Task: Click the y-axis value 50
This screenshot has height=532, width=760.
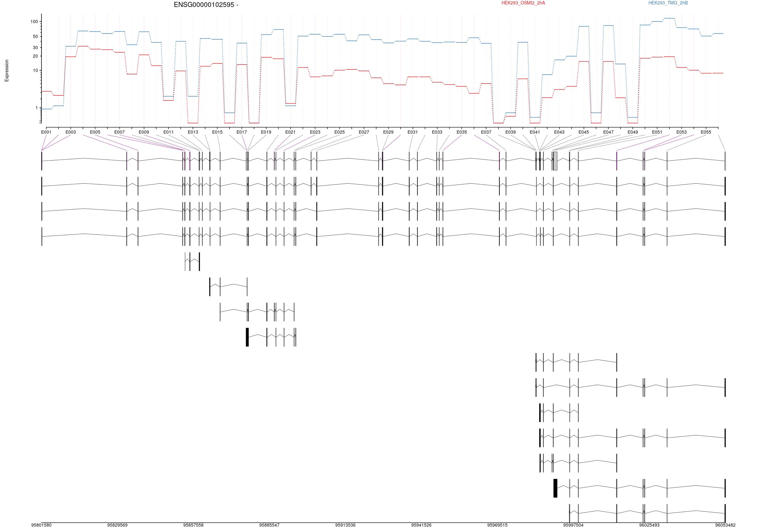Action: (x=35, y=37)
